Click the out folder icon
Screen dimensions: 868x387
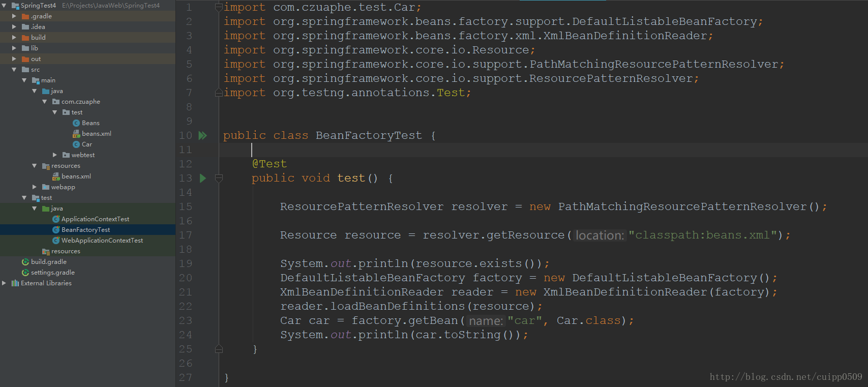pos(25,59)
